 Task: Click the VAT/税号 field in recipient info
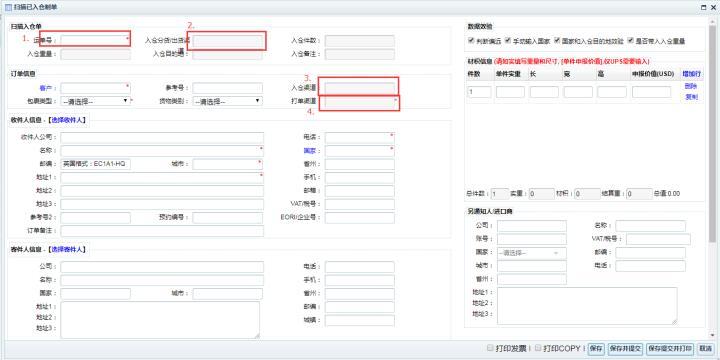pyautogui.click(x=360, y=204)
